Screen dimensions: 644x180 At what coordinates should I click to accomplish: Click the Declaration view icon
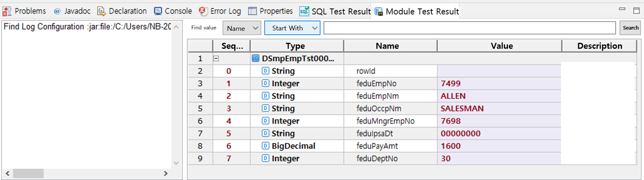pyautogui.click(x=101, y=11)
